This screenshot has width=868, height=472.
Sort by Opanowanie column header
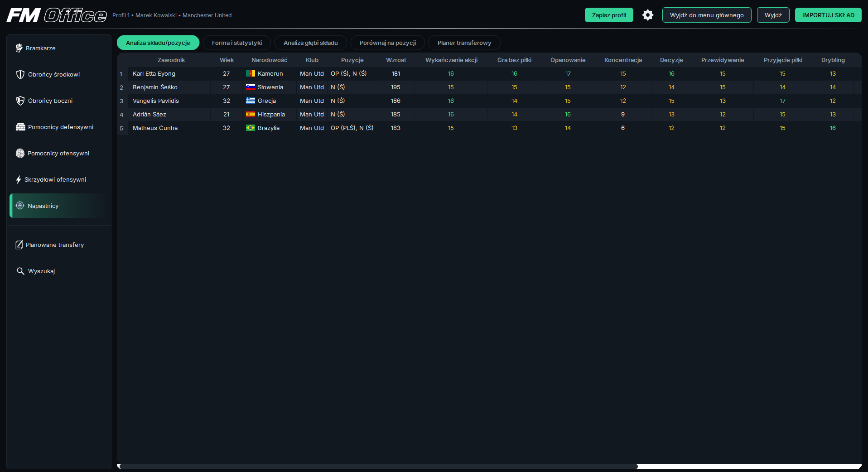pos(568,60)
